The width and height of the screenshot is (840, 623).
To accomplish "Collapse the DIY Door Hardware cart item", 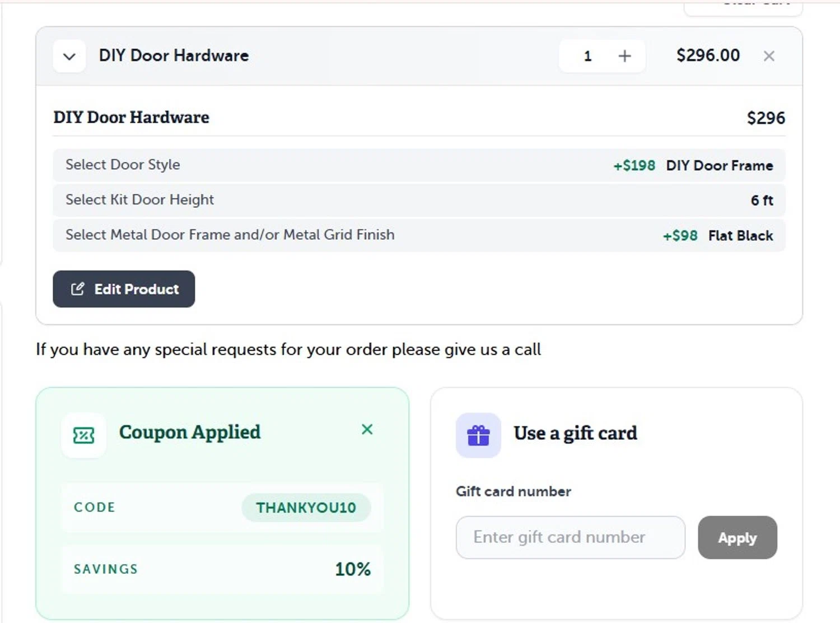I will (x=69, y=56).
